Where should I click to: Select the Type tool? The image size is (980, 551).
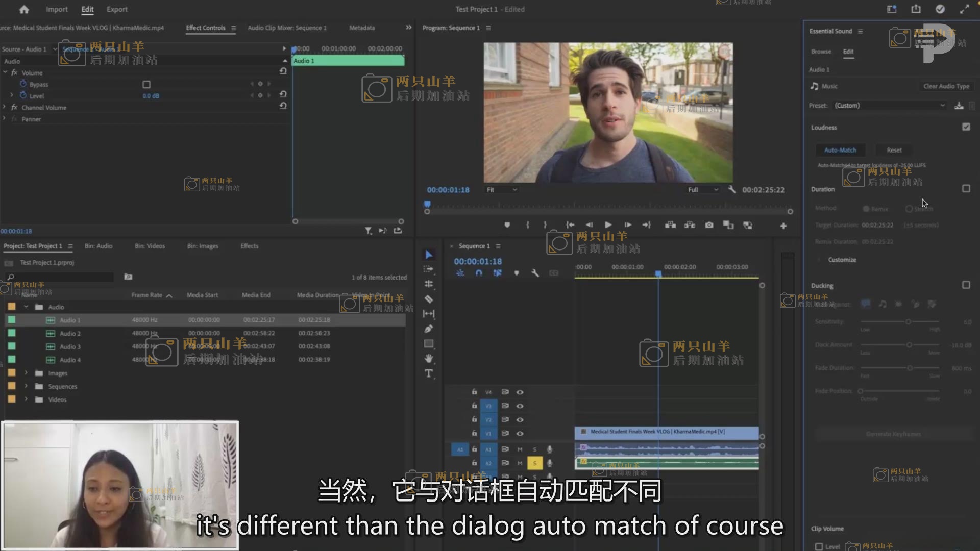tap(429, 373)
